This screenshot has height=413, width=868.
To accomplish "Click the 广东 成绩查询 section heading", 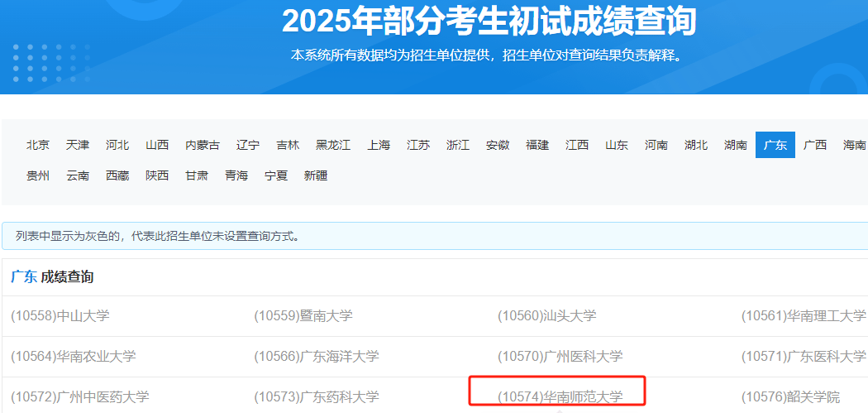I will click(x=52, y=276).
